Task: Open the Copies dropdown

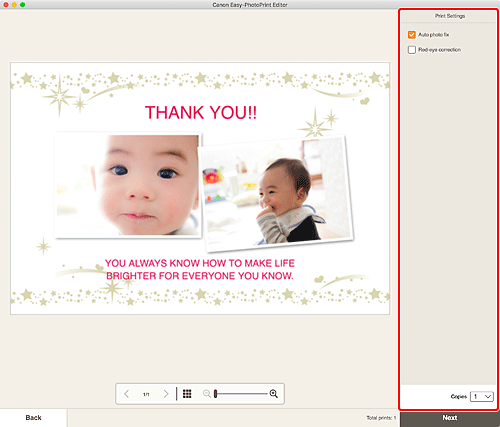Action: [482, 396]
